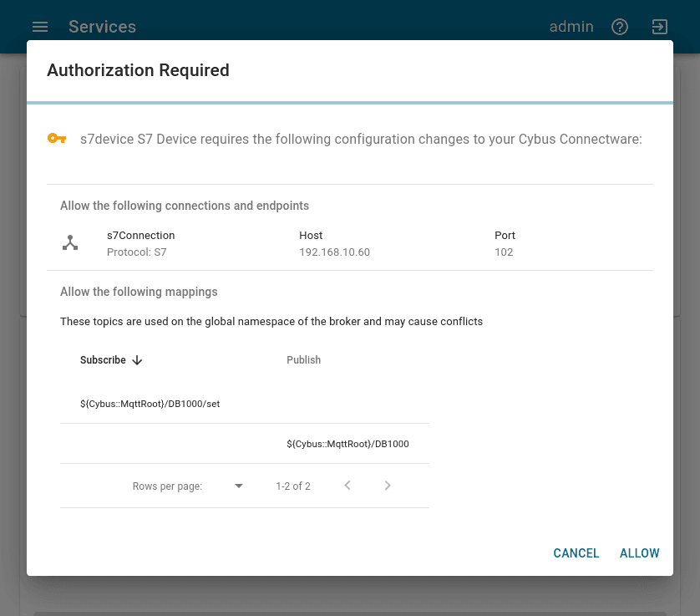This screenshot has height=616, width=700.
Task: Click the s7Connection network node icon
Action: [x=70, y=242]
